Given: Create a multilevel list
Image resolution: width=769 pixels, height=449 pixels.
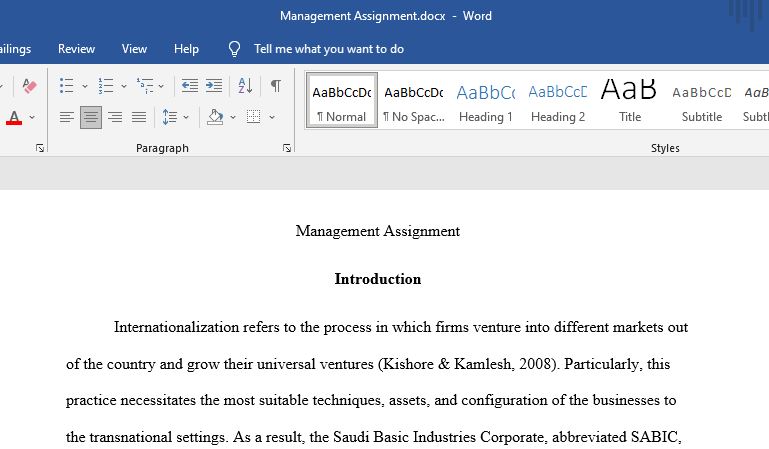Looking at the screenshot, I should tap(145, 86).
